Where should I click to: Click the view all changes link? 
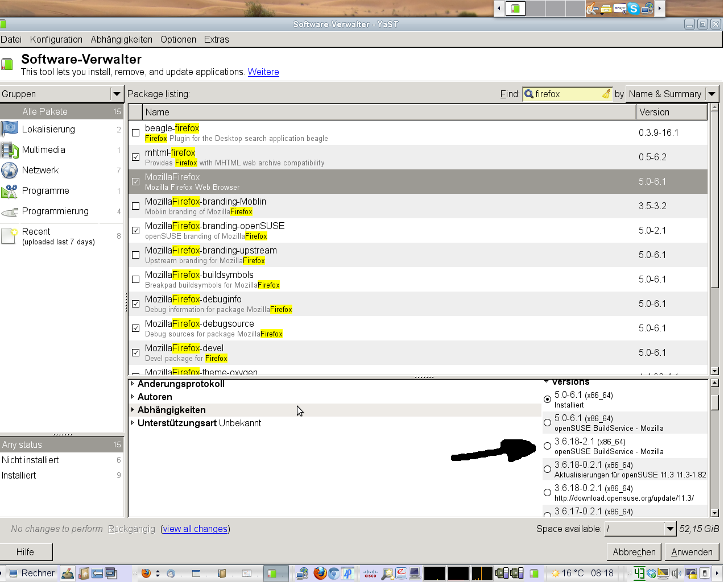tap(195, 529)
